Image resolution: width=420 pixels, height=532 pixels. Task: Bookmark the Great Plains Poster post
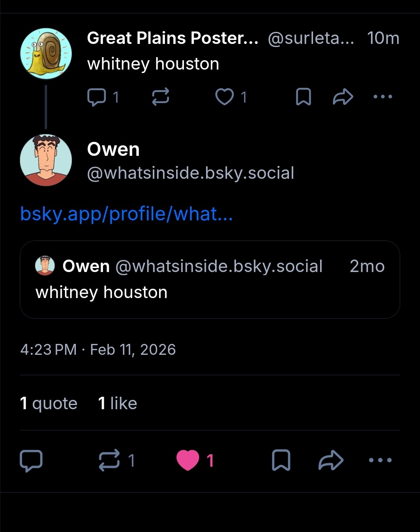303,97
